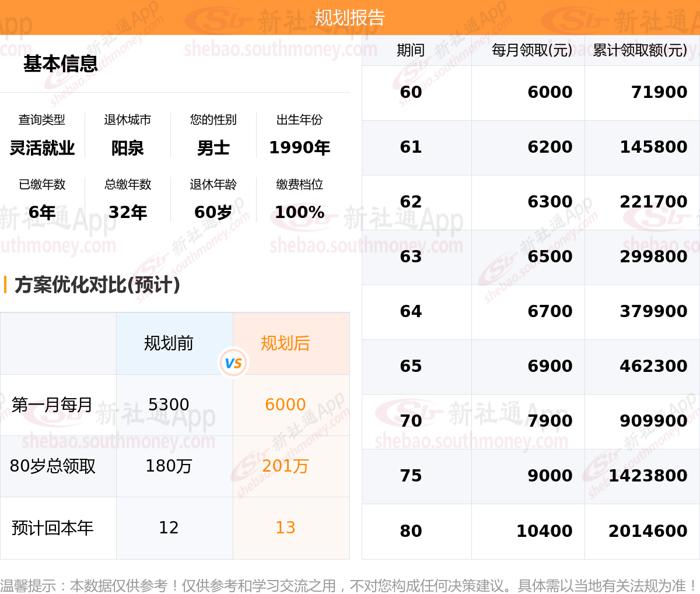Image resolution: width=700 pixels, height=594 pixels.
Task: Click the 每月领取(元) column header
Action: (532, 50)
